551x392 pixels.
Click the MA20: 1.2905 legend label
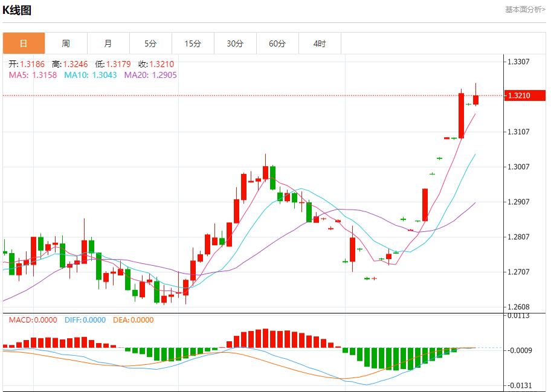[x=150, y=75]
